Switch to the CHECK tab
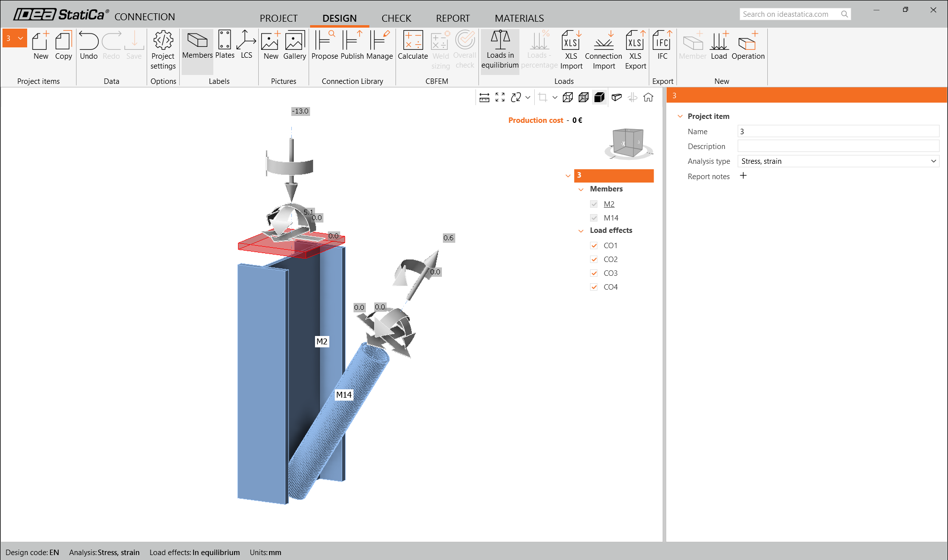Viewport: 948px width, 560px height. 396,18
